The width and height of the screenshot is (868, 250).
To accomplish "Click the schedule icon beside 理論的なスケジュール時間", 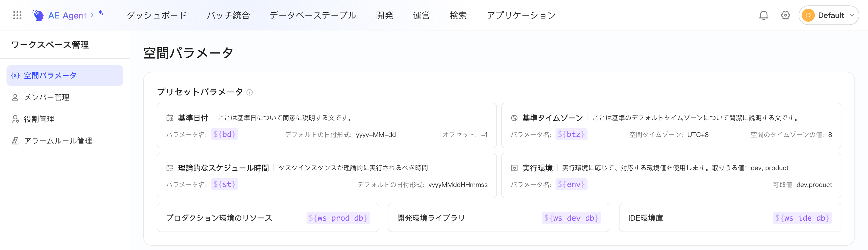I will [170, 168].
